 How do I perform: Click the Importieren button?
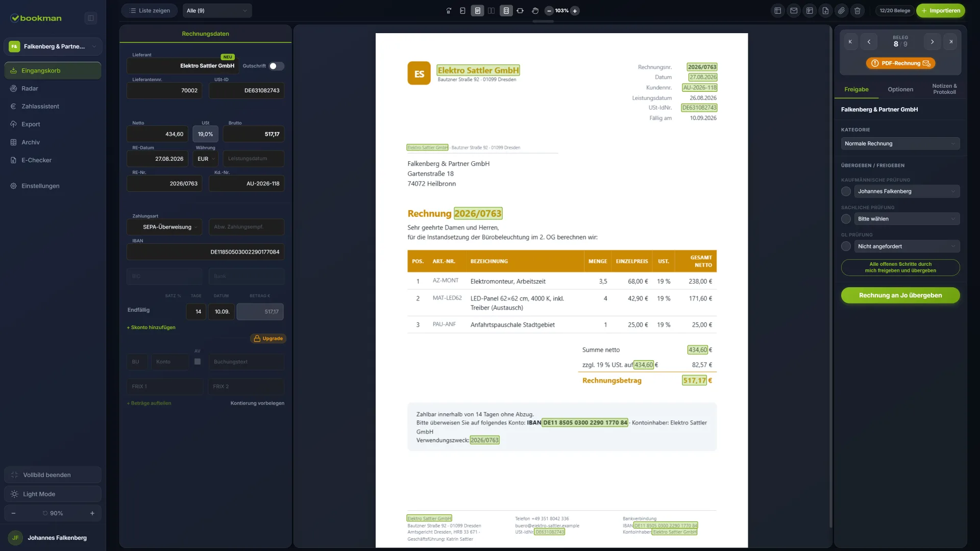(x=941, y=11)
